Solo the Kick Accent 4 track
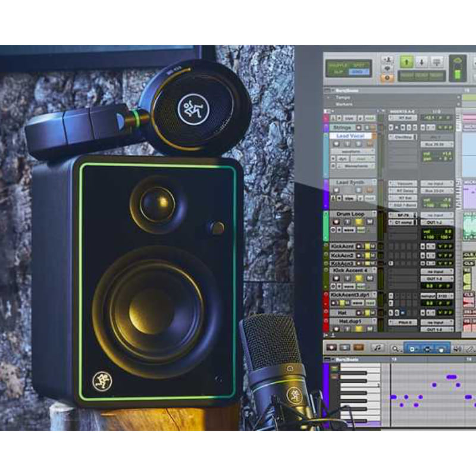 pyautogui.click(x=359, y=278)
